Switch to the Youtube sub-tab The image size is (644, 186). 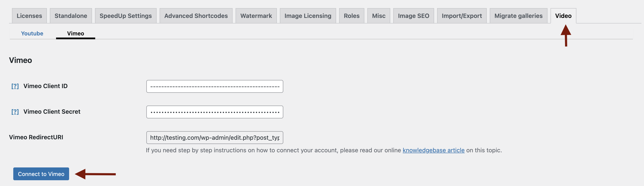point(32,33)
